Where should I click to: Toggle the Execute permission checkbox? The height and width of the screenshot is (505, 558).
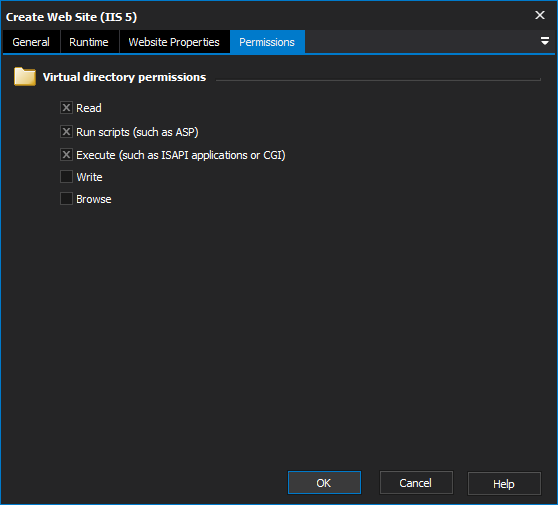[x=66, y=155]
